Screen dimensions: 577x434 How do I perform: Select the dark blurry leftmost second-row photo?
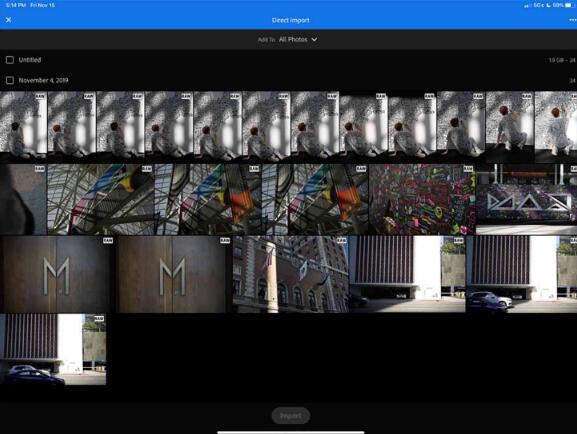tap(23, 200)
